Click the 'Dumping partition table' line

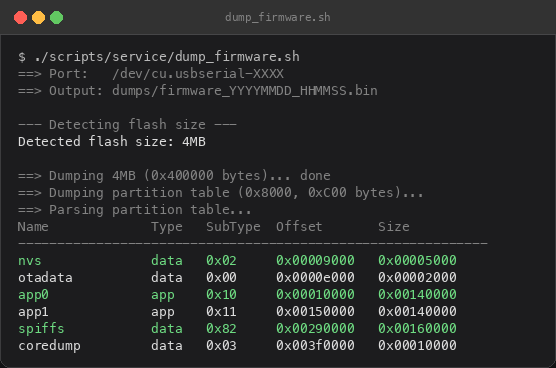pyautogui.click(x=221, y=193)
